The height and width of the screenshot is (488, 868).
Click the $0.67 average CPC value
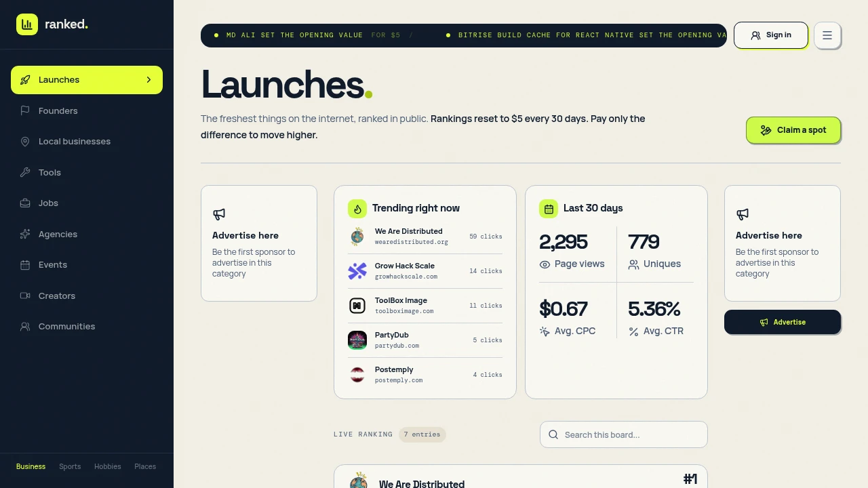564,309
